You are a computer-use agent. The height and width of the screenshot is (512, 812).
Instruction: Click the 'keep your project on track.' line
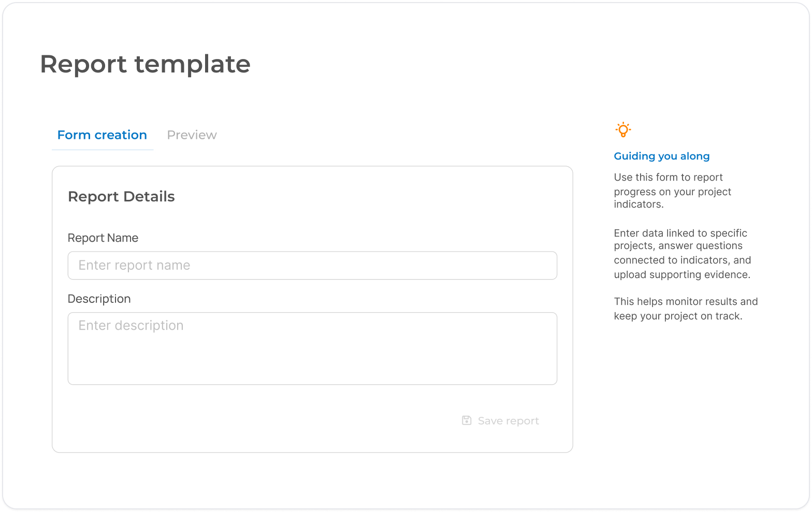(678, 316)
